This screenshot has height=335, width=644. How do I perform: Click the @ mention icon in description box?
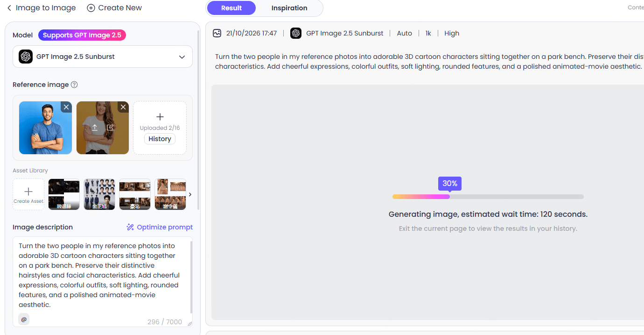click(x=24, y=319)
